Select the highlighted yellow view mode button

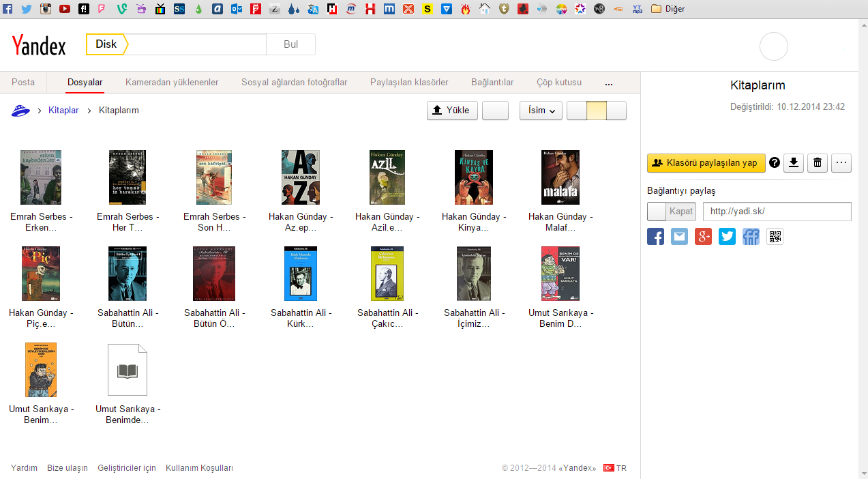(x=597, y=111)
